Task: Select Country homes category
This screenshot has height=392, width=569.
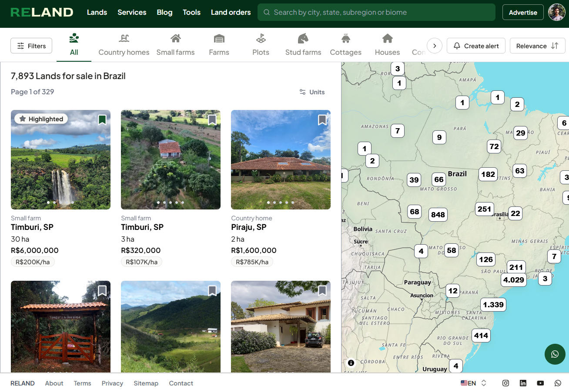Action: (x=124, y=45)
